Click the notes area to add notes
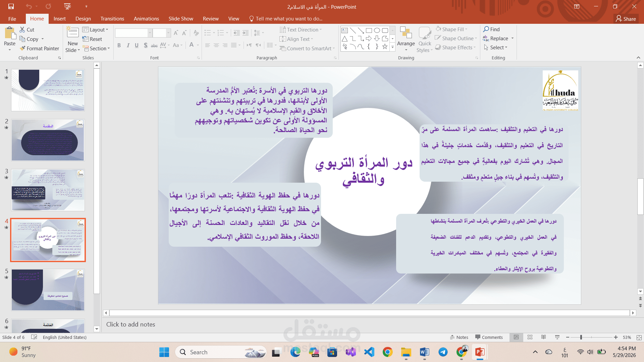Screen dimensions: 644x362 click(369, 324)
